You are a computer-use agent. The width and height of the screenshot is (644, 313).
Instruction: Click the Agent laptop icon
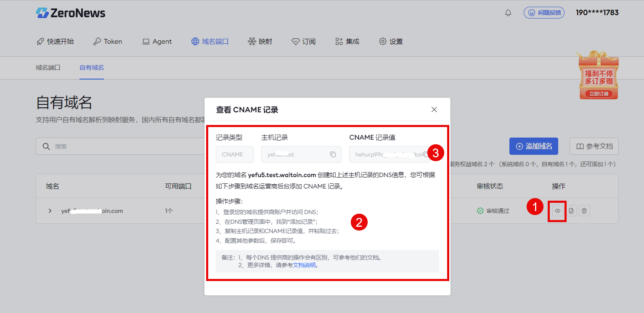146,41
